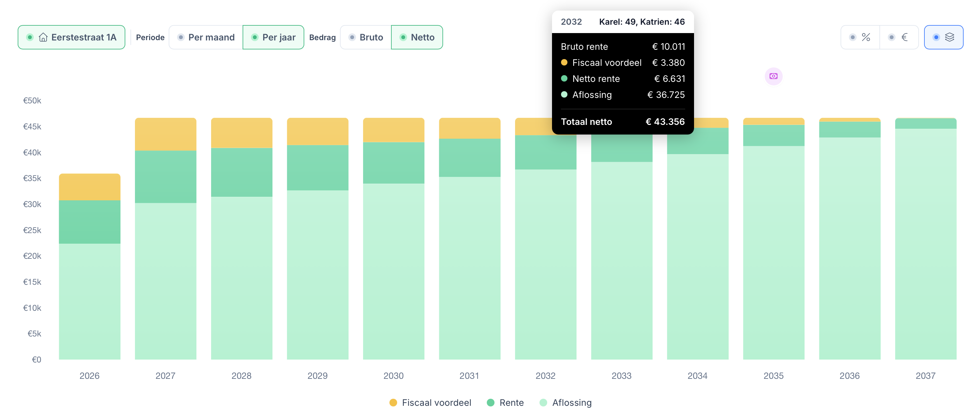Click the 2034 bar's Rente segment
The image size is (980, 418).
pyautogui.click(x=698, y=141)
